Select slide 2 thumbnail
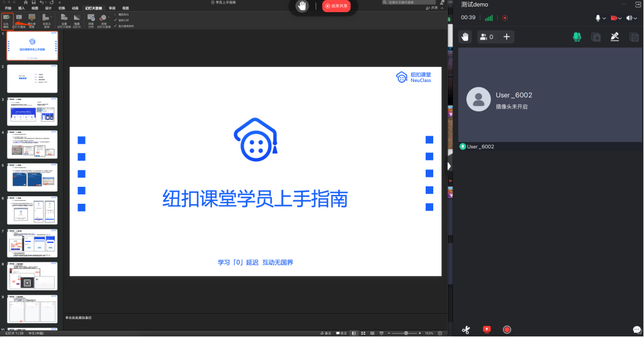The image size is (644, 337). [x=33, y=79]
